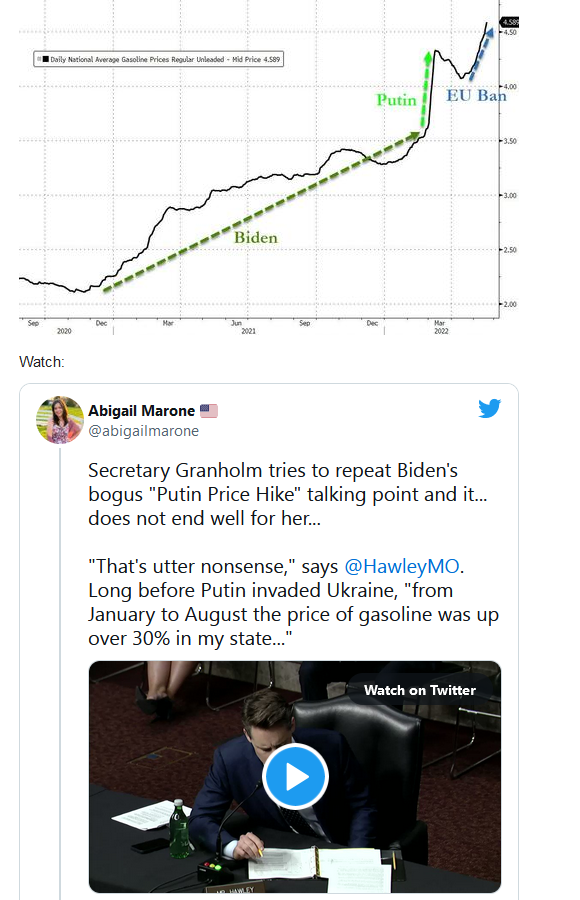Click the Secretary Granholm tweet text
The height and width of the screenshot is (900, 580).
click(288, 494)
